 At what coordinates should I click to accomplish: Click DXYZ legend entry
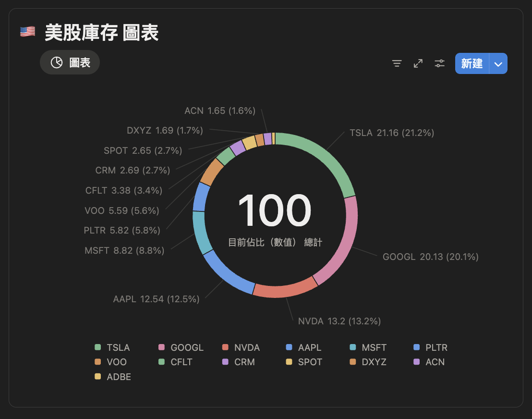pyautogui.click(x=368, y=362)
